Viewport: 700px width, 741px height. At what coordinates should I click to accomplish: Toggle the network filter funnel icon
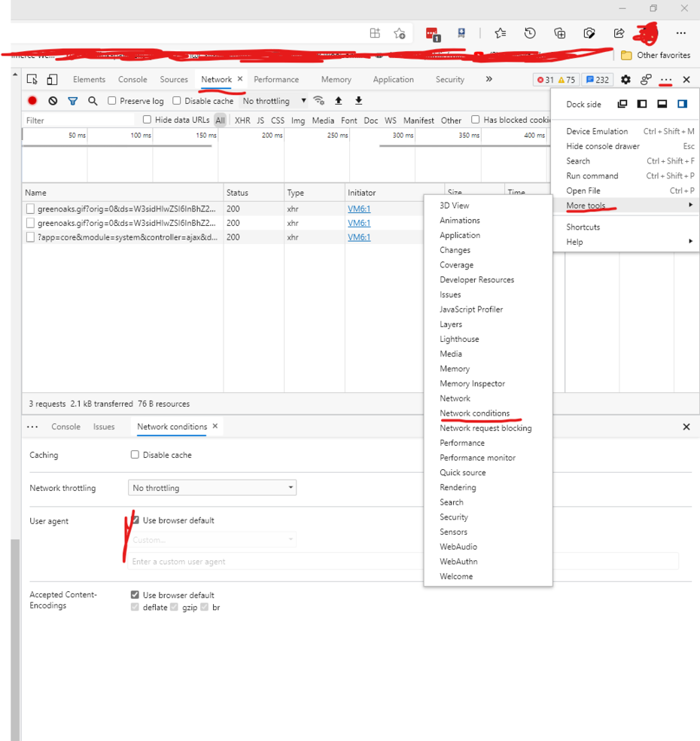coord(73,101)
